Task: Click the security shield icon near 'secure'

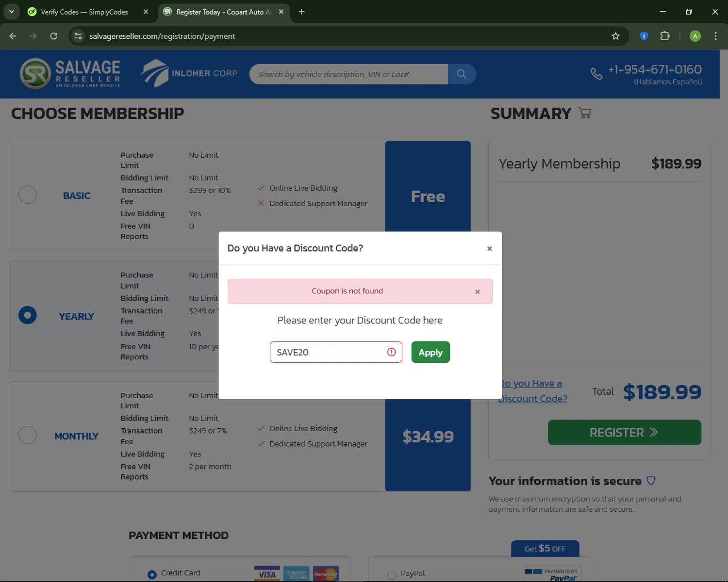Action: click(651, 481)
